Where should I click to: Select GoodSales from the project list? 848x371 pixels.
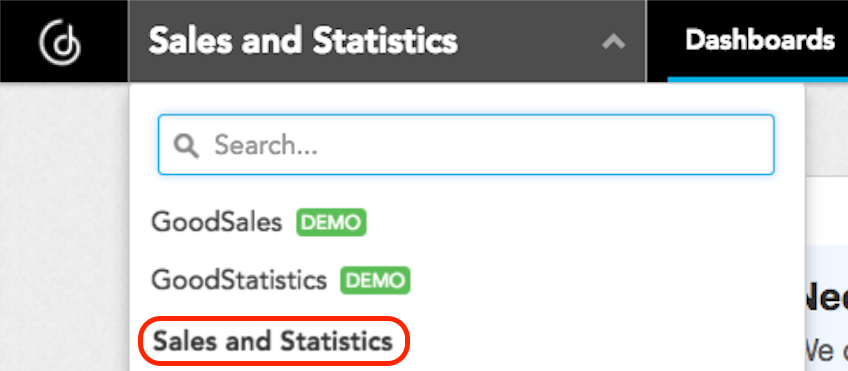[216, 222]
